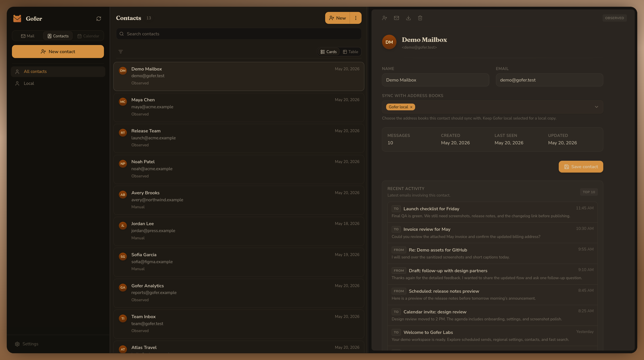Click the GA avatar for Gofer Analytics
This screenshot has height=360, width=644.
pyautogui.click(x=123, y=288)
